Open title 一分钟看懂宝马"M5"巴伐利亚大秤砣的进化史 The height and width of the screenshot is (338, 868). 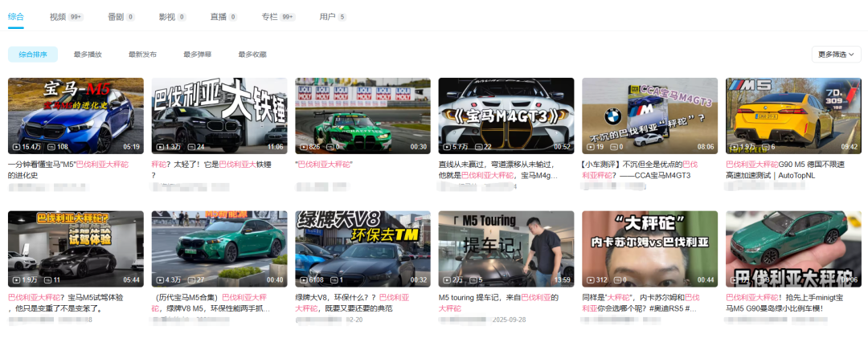pos(68,170)
